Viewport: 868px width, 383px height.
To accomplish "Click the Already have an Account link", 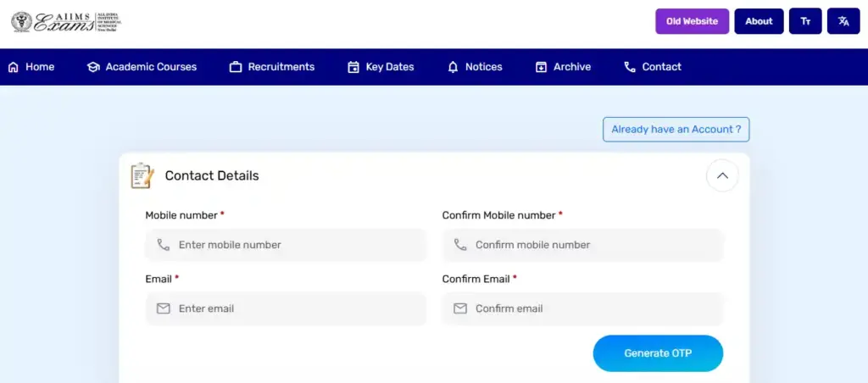I will [676, 130].
